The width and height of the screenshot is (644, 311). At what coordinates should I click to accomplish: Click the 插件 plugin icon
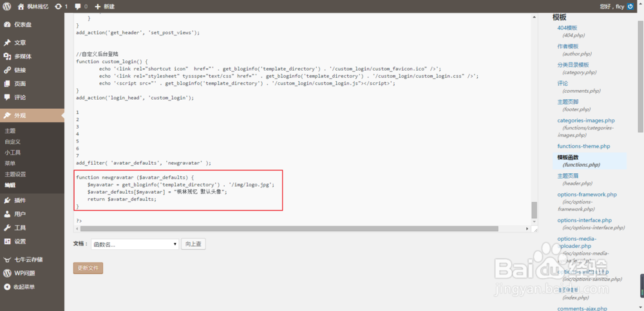tap(7, 200)
